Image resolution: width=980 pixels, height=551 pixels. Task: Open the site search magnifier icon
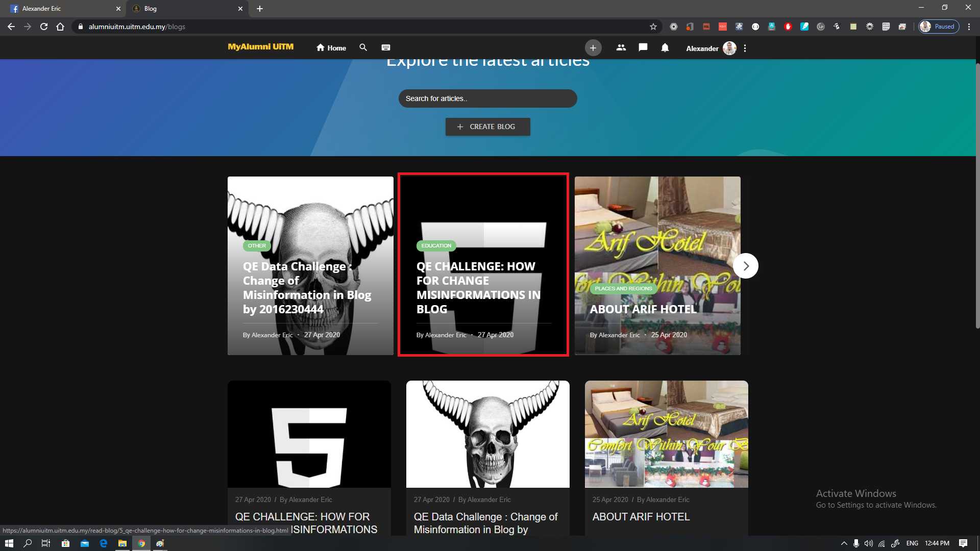pyautogui.click(x=363, y=47)
